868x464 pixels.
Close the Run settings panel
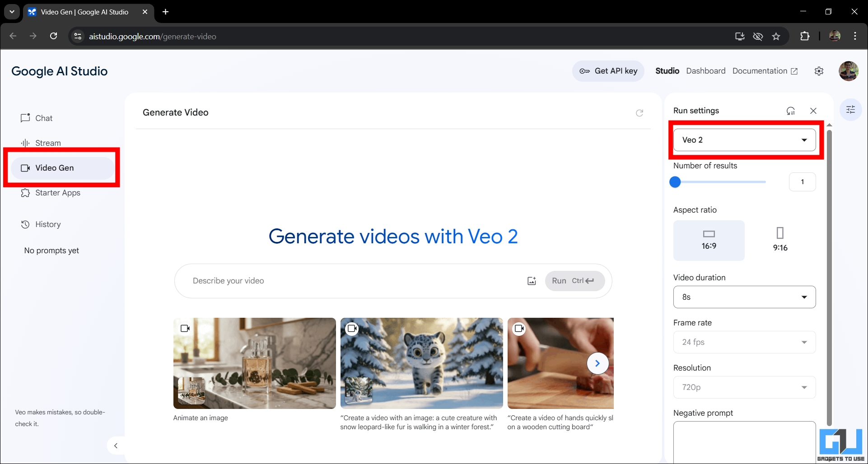click(x=813, y=111)
